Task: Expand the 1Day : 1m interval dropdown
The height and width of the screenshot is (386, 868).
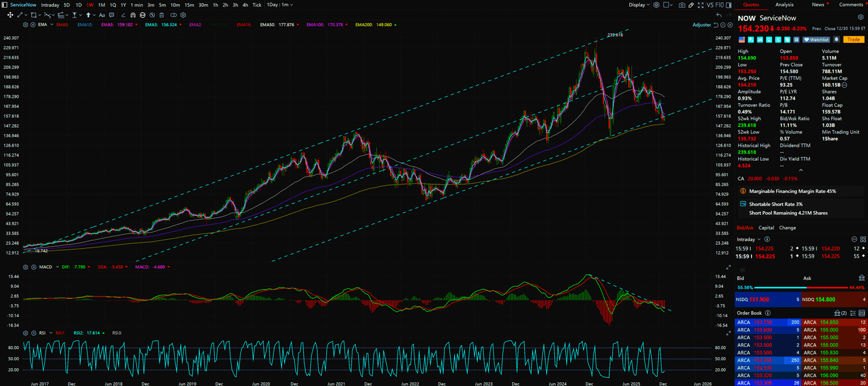Action: click(280, 5)
